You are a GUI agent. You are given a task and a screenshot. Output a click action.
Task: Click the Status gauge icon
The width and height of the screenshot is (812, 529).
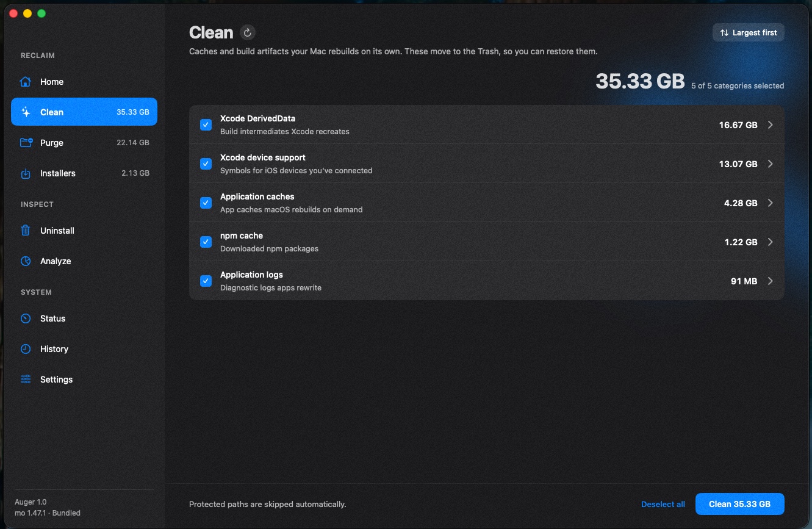26,318
